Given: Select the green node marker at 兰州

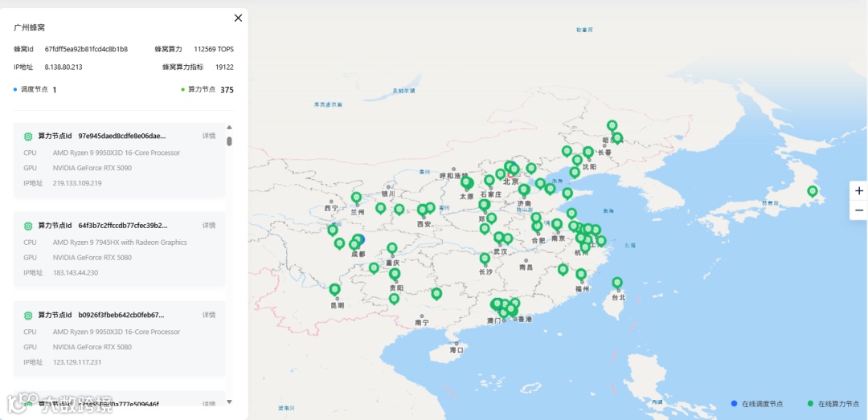Looking at the screenshot, I should pos(357,198).
